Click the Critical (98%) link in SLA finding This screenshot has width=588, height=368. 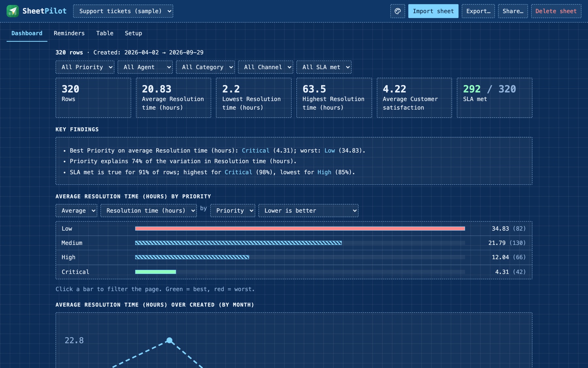coord(238,172)
